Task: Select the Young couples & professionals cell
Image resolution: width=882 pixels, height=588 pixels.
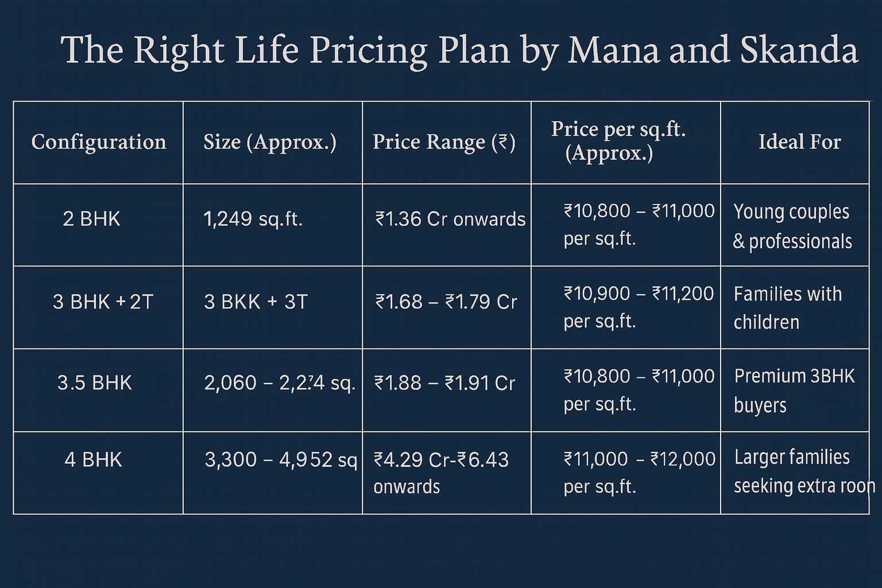Action: [x=792, y=226]
